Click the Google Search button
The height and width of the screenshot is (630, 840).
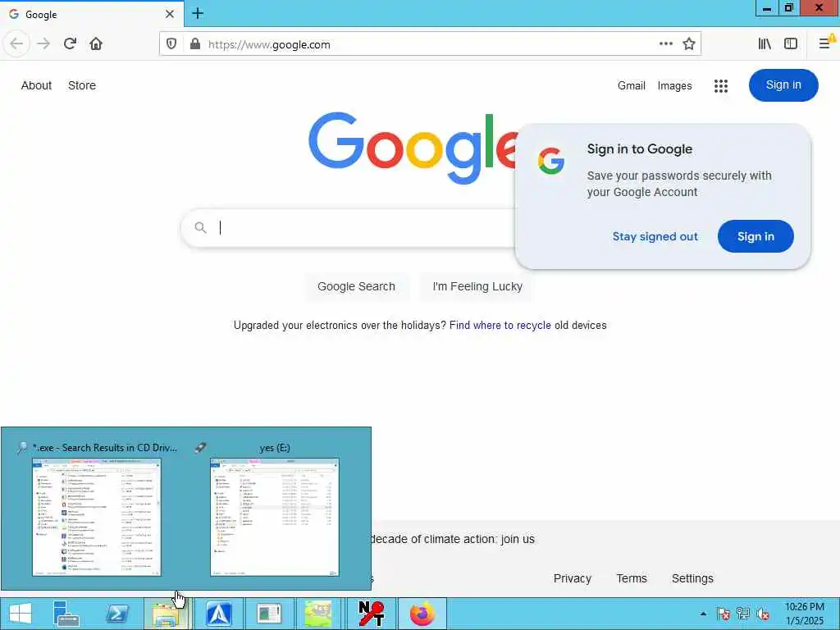tap(356, 286)
